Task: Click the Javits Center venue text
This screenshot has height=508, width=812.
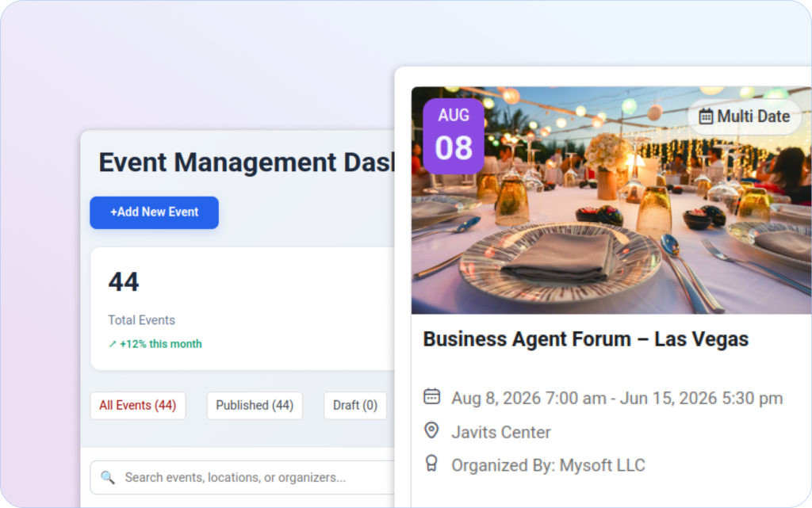Action: point(501,432)
